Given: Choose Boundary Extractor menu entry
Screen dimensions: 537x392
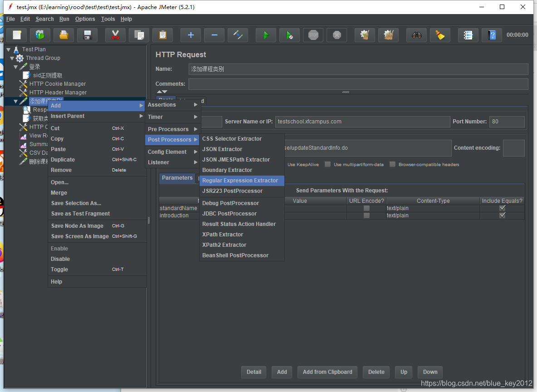Looking at the screenshot, I should (x=242, y=170).
